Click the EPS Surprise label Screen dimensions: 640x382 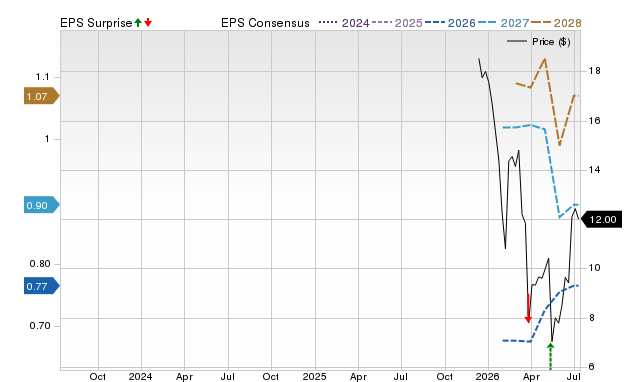[x=96, y=23]
